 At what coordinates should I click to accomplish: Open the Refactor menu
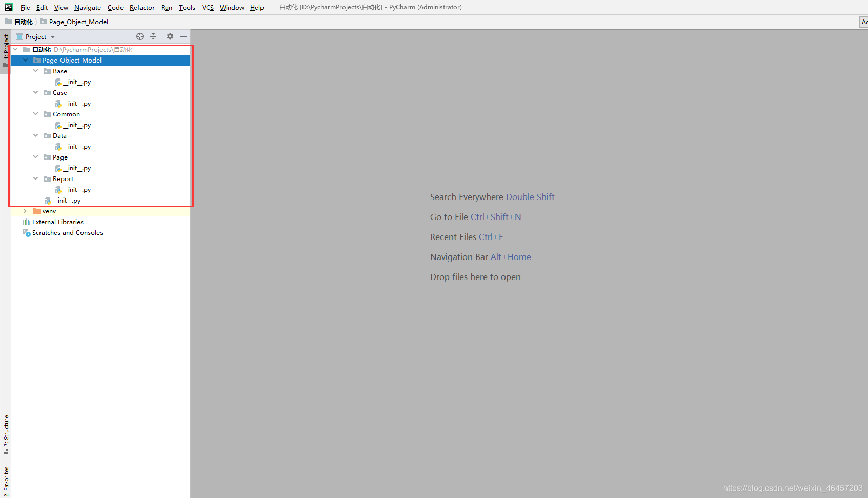pos(142,7)
